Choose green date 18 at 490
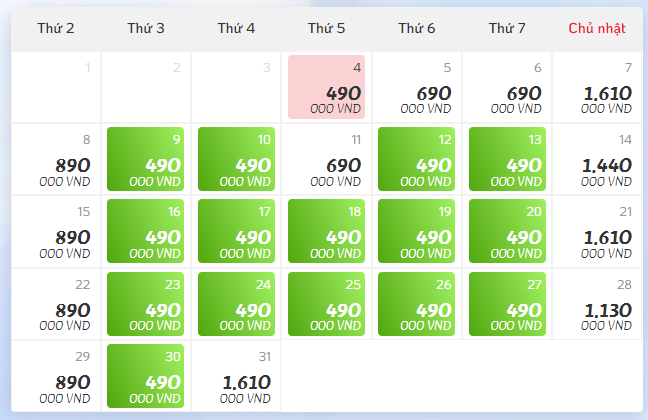The width and height of the screenshot is (648, 420). [x=326, y=231]
